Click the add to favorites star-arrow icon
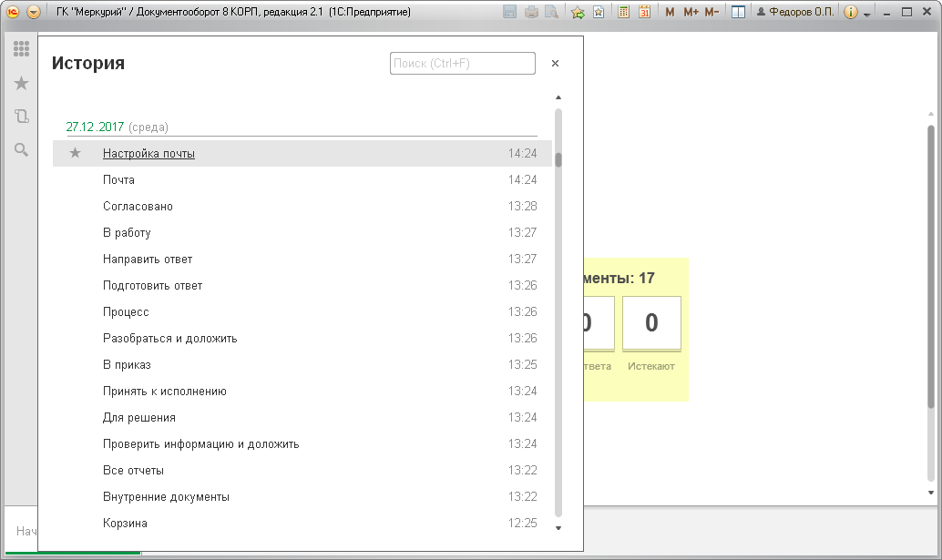Viewport: 942px width, 560px height. 578,12
